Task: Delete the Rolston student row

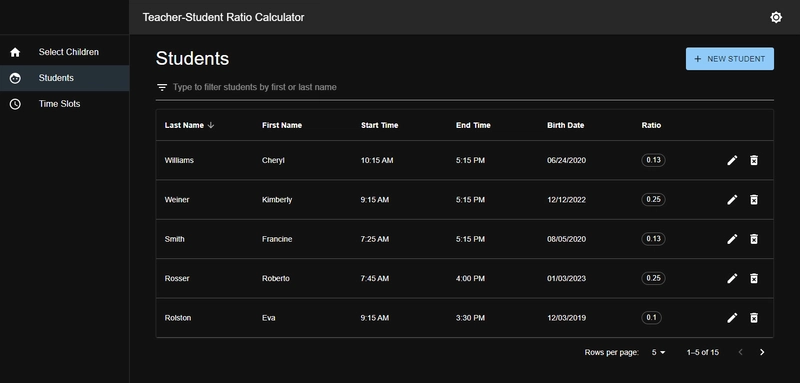Action: click(754, 318)
